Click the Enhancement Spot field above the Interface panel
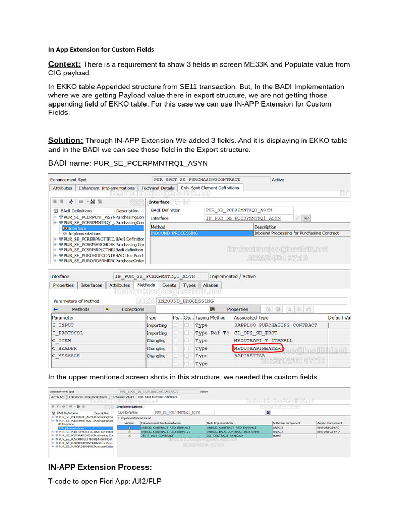 [211, 179]
